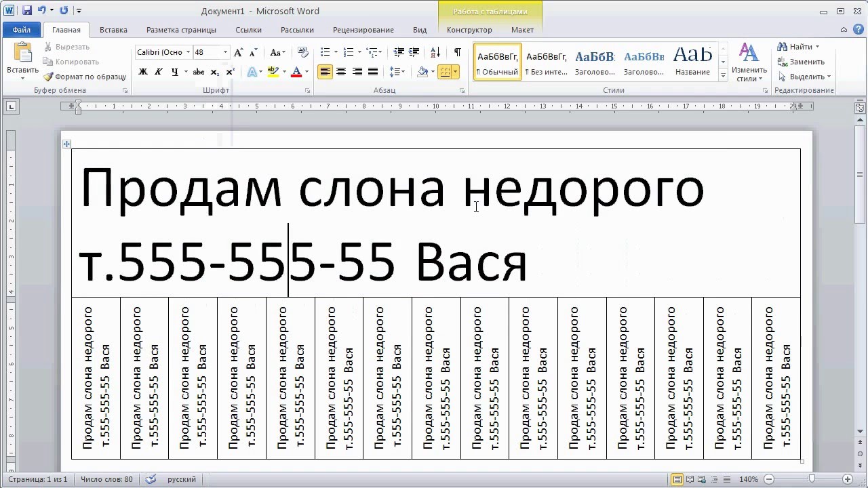Switch to the Вставка tab

click(113, 30)
